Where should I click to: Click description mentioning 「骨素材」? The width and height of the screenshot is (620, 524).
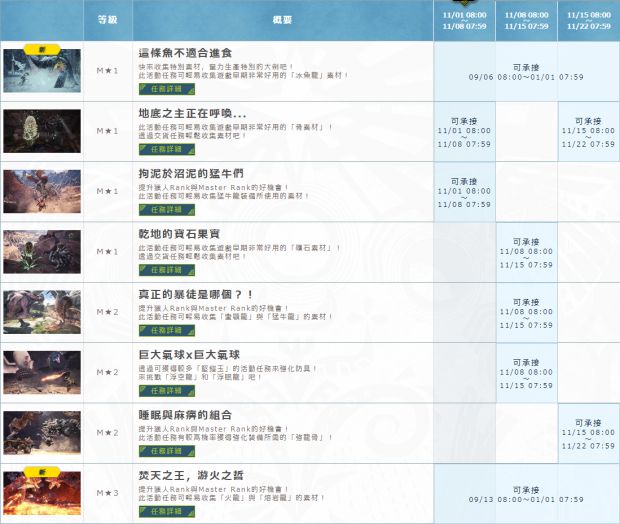[x=236, y=131]
